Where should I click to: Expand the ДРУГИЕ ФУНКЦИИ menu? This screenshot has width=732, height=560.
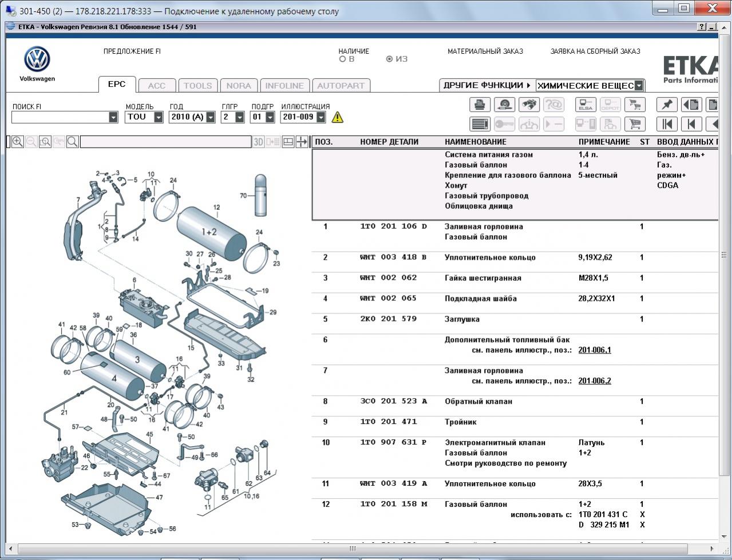coord(487,85)
